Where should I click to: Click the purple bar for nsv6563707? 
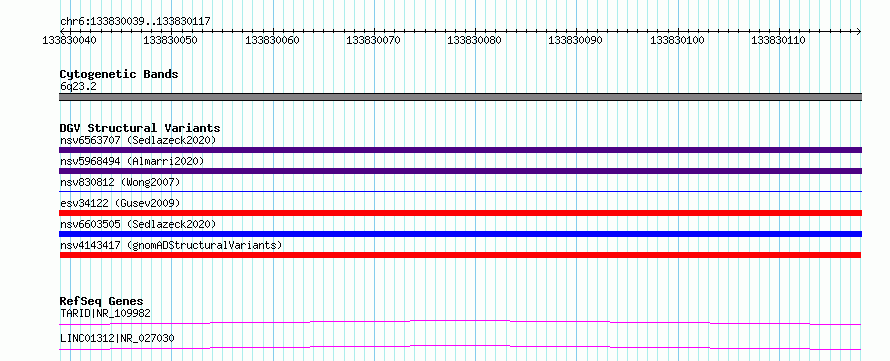[460, 150]
